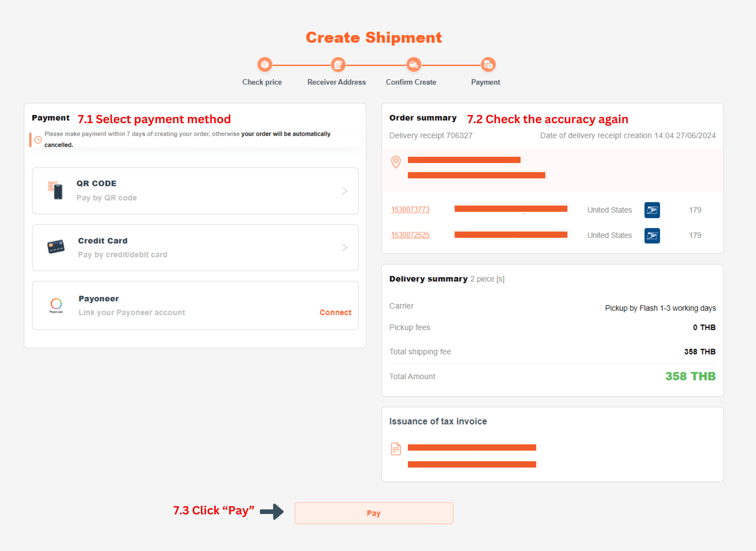This screenshot has width=756, height=551.
Task: Click the Payment step icon
Action: tap(488, 65)
